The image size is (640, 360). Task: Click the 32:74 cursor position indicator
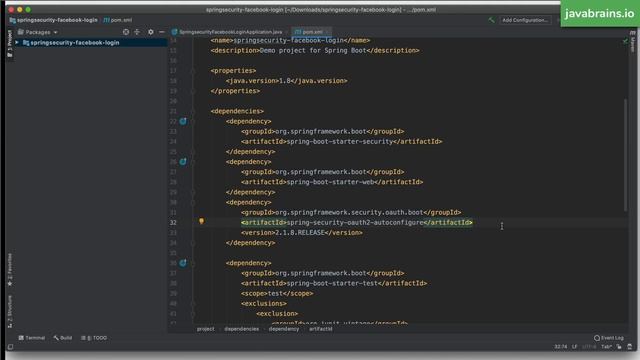[561, 347]
